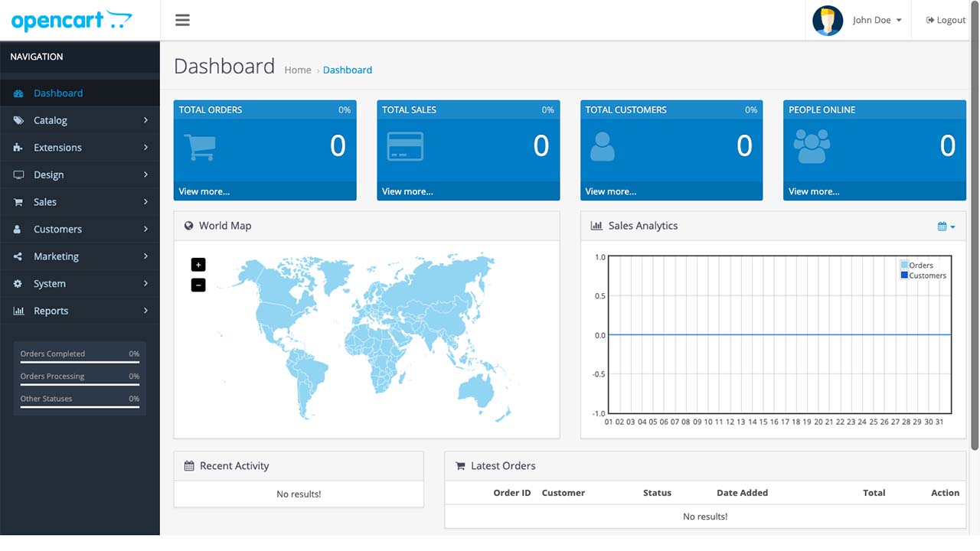Click the Status column header
980x551 pixels.
tap(657, 493)
